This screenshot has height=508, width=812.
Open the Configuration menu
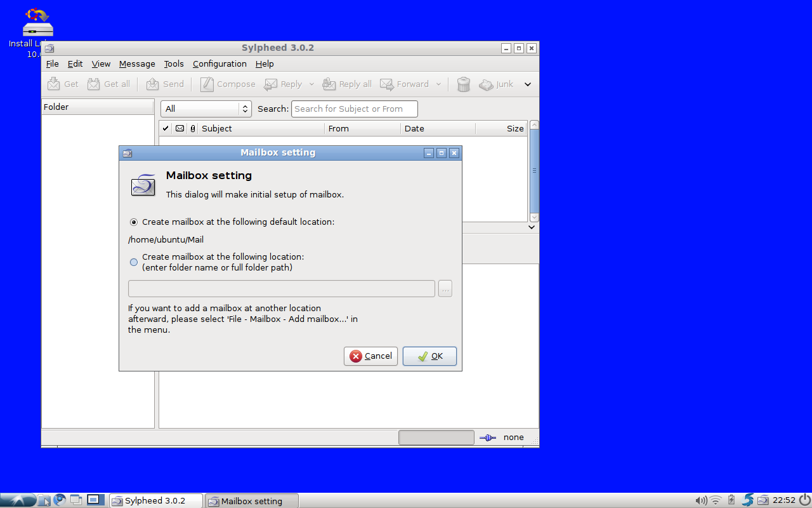click(x=219, y=63)
